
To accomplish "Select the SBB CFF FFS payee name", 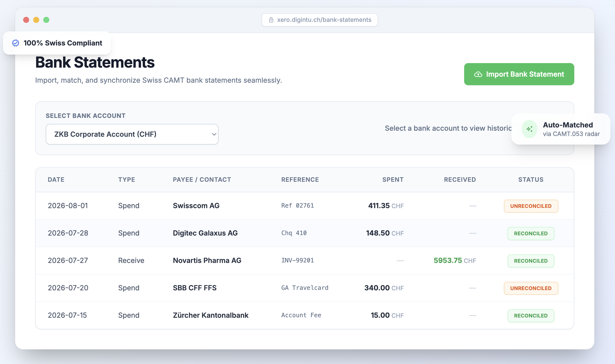I will 195,288.
